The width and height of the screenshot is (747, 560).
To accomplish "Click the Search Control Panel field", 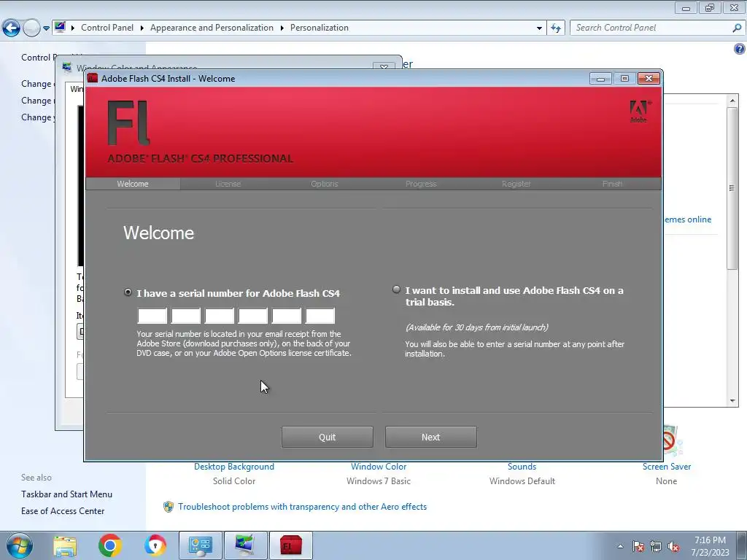I will coord(651,28).
